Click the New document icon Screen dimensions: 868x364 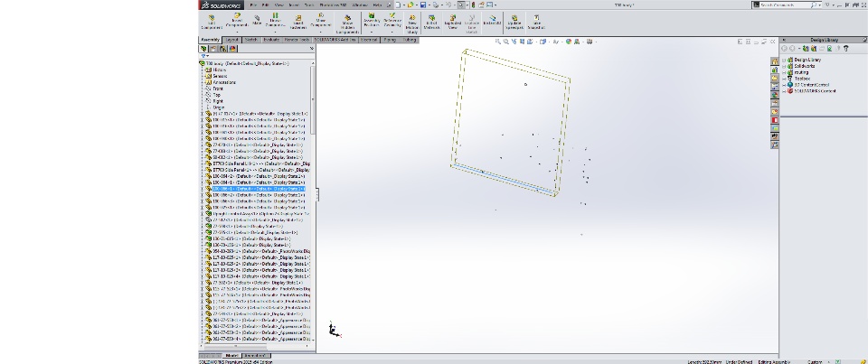[398, 5]
